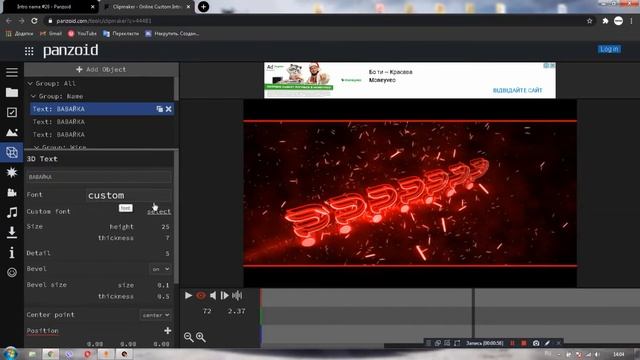
Task: Click the custom font select link
Action: (159, 211)
